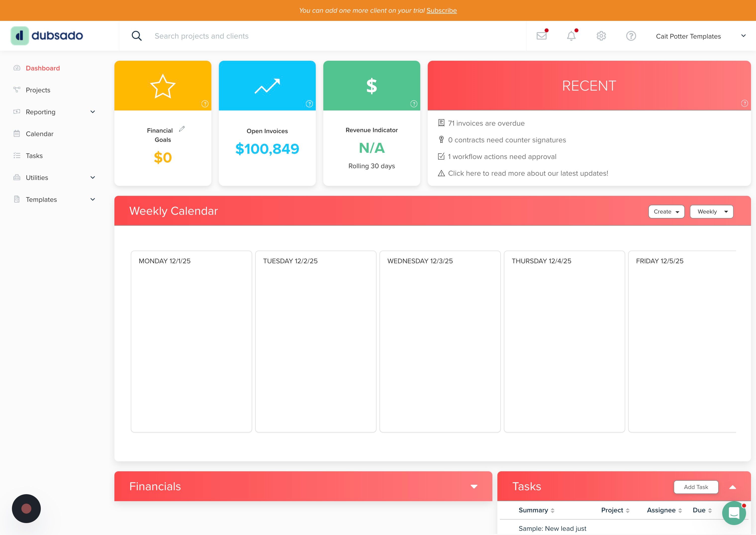
Task: Expand the Reporting sidebar menu
Action: pos(93,112)
